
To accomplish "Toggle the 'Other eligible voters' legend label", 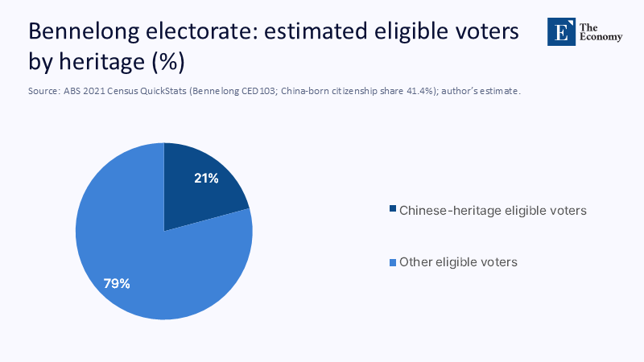I will [x=458, y=262].
